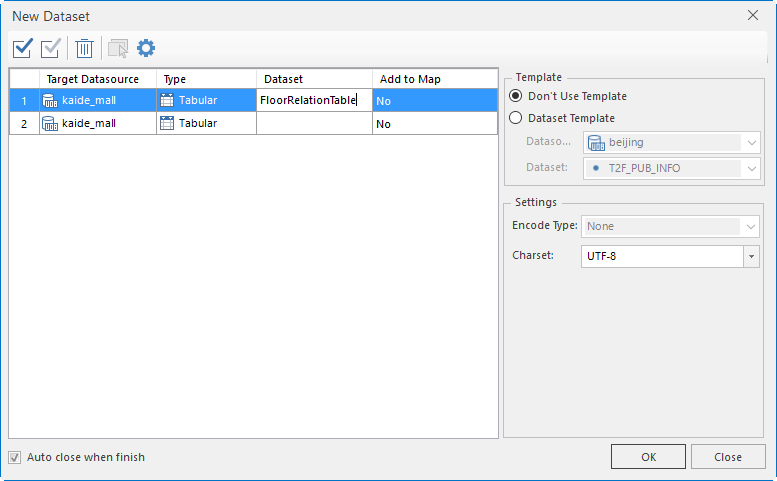
Task: Click the datasource icon in row 1
Action: [x=50, y=100]
